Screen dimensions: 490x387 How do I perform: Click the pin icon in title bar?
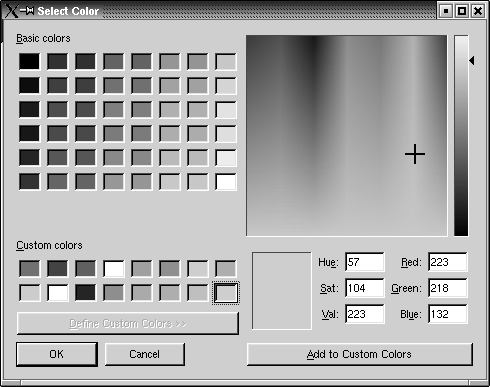tap(27, 11)
